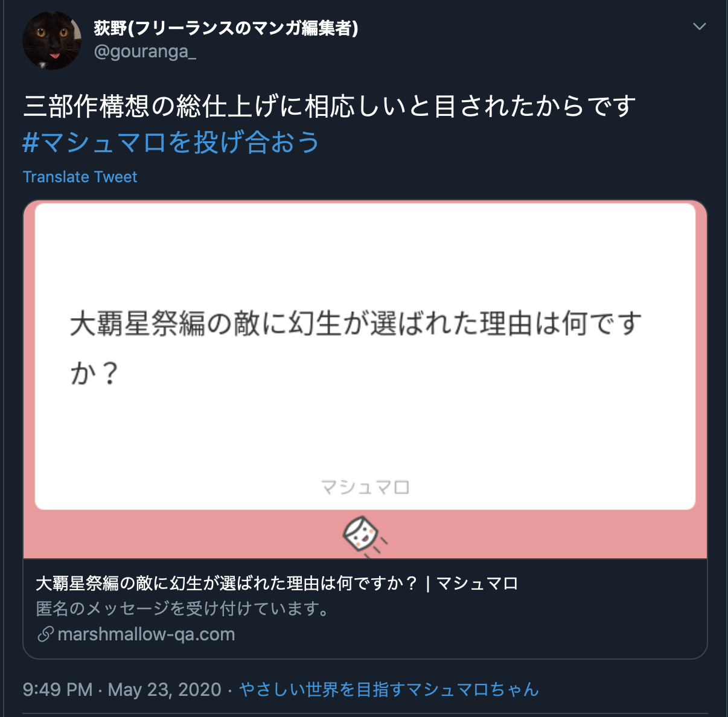The width and height of the screenshot is (728, 717).
Task: Click the marshmallow mascot icon
Action: (364, 534)
